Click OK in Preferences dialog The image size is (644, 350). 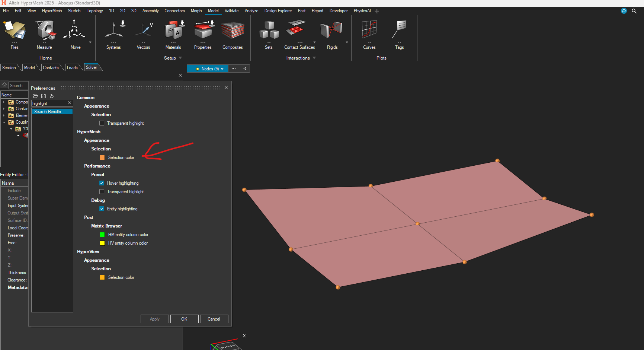(184, 319)
